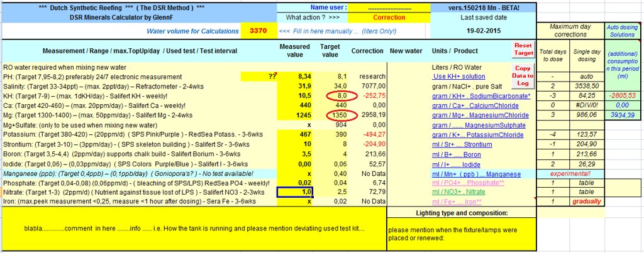Viewport: 644px width, 253px height.
Task: Select the last saved date 19-02-2015
Action: coord(484,31)
